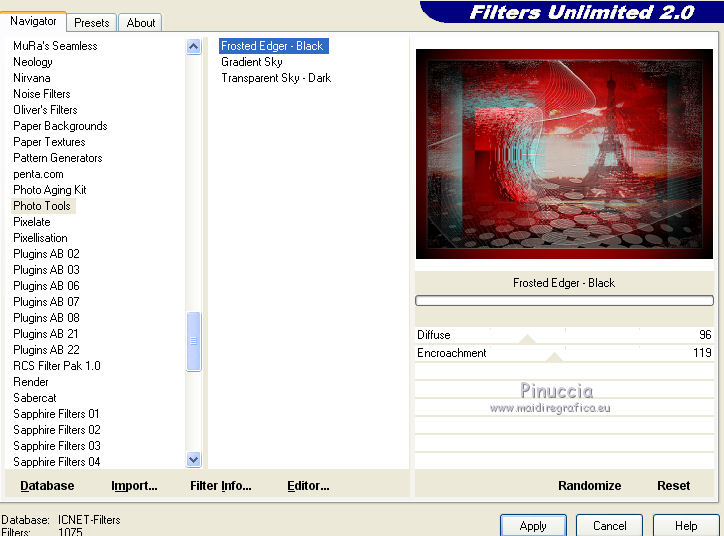Select the Navigator tab
The width and height of the screenshot is (724, 536).
[x=33, y=21]
